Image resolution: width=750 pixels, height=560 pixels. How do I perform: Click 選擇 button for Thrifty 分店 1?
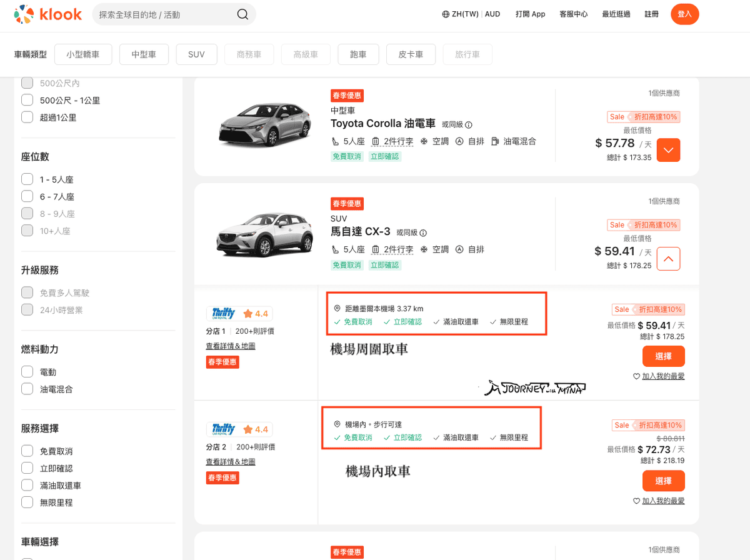[664, 356]
